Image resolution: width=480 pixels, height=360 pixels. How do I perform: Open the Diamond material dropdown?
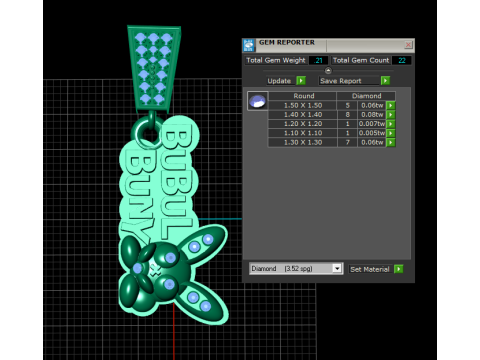[x=337, y=268]
